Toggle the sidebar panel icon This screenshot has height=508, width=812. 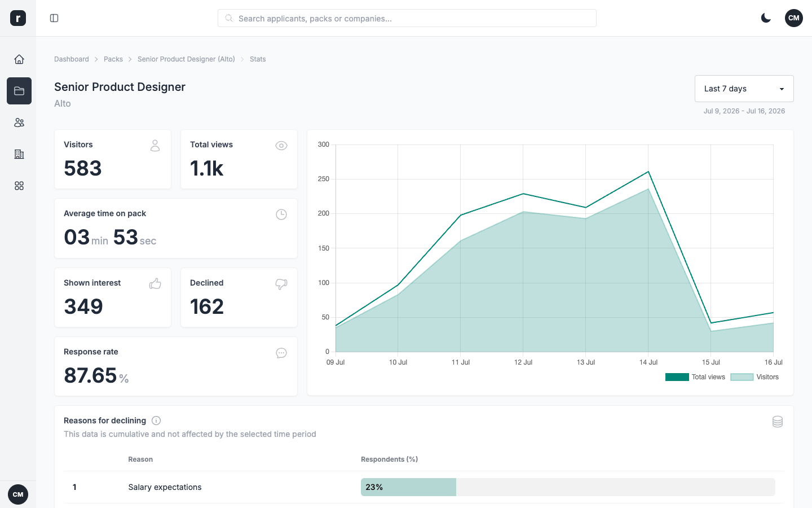[54, 18]
